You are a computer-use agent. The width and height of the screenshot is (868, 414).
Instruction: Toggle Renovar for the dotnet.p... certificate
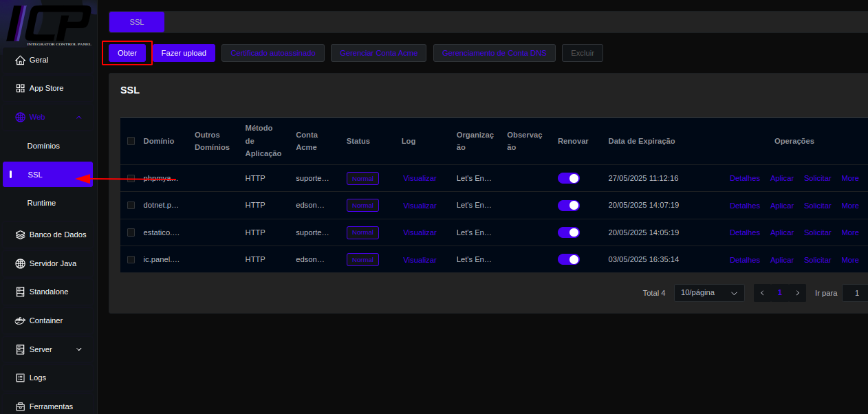pyautogui.click(x=569, y=206)
